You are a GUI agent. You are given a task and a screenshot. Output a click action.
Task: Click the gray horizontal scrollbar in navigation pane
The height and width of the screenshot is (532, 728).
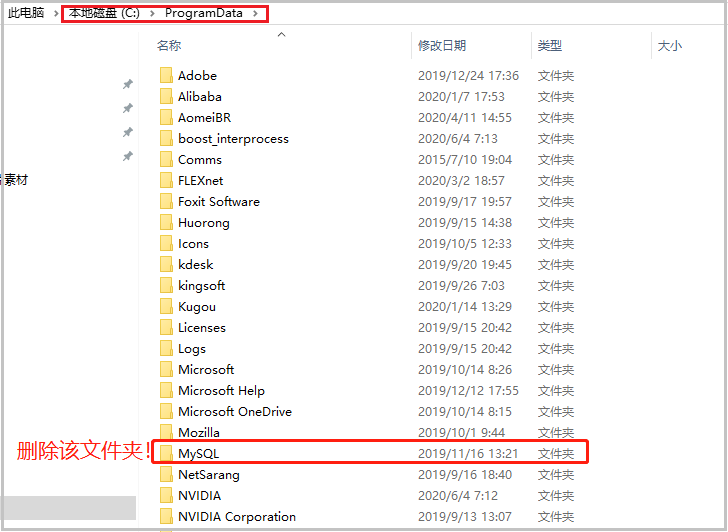69,508
